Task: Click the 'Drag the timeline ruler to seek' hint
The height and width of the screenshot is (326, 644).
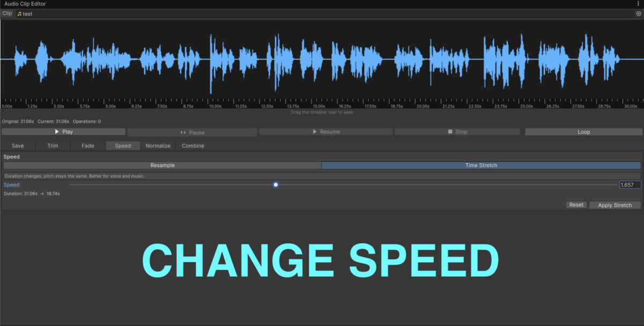Action: point(322,112)
